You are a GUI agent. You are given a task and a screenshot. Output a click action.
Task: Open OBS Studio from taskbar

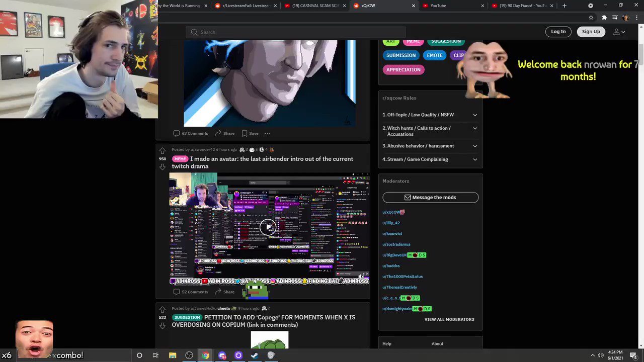tap(189, 355)
